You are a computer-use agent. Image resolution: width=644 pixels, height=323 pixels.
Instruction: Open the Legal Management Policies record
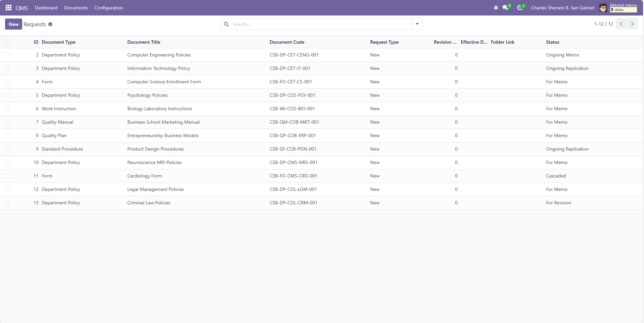155,189
